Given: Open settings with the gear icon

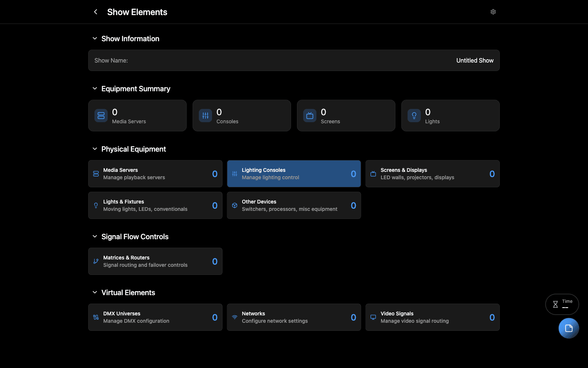Looking at the screenshot, I should coord(493,12).
